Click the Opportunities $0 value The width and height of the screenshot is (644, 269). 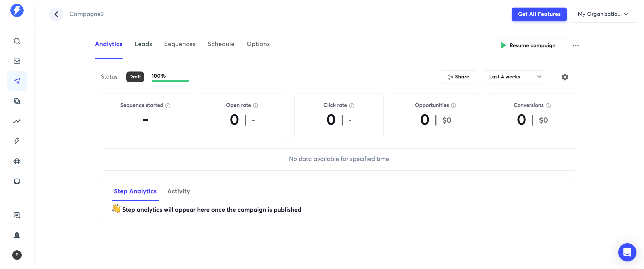pyautogui.click(x=447, y=120)
